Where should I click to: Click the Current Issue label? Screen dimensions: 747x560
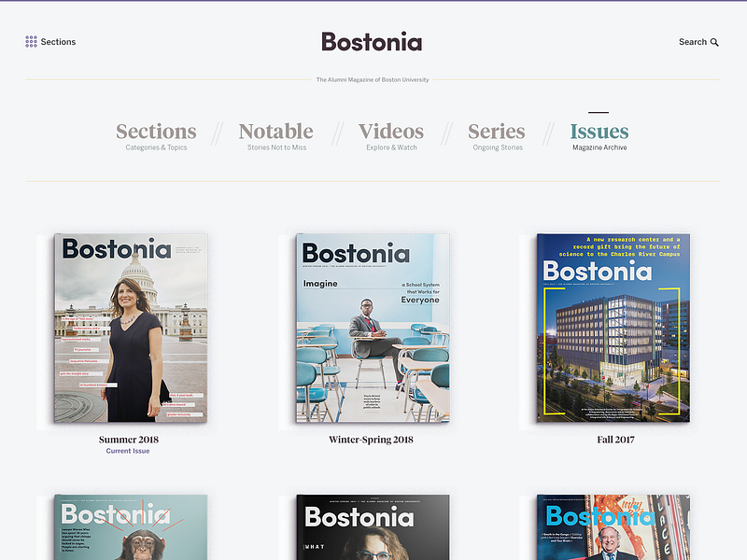click(128, 451)
